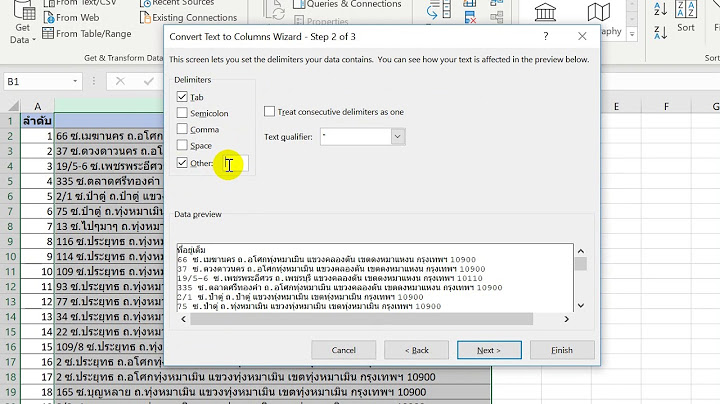720x404 pixels.
Task: Click preview header ที่อยู่เต็ม
Action: [191, 250]
